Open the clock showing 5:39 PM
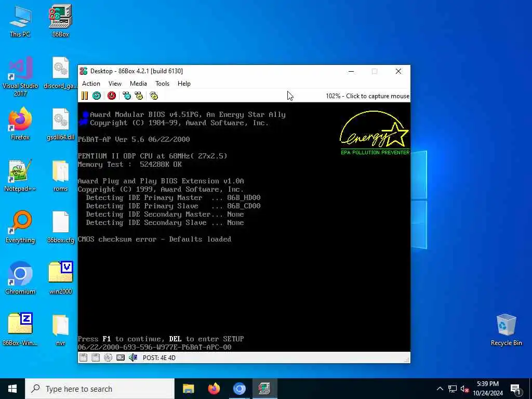 (488, 389)
